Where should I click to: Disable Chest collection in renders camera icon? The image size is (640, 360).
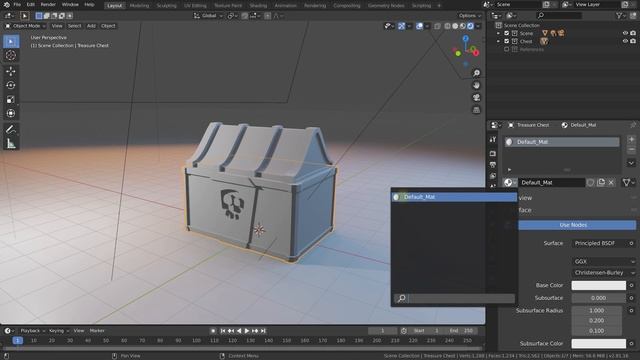633,41
